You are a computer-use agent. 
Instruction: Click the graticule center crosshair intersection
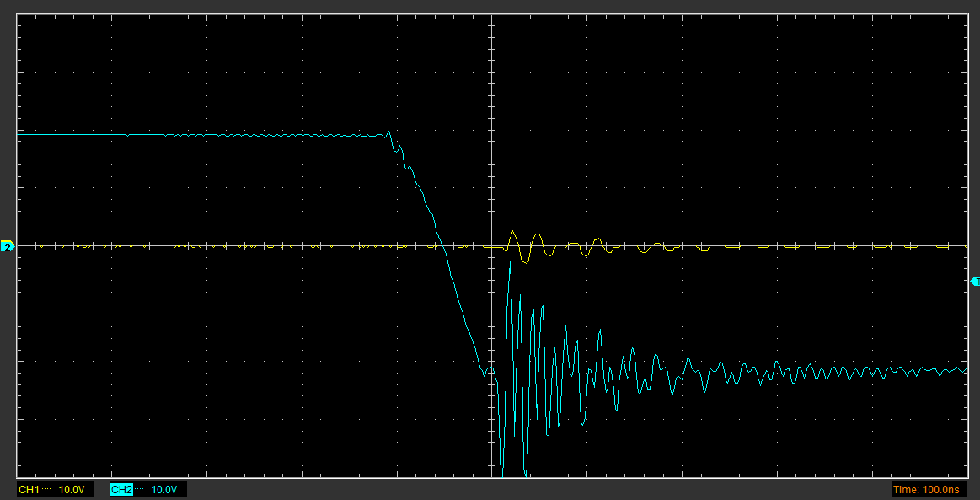click(x=491, y=246)
